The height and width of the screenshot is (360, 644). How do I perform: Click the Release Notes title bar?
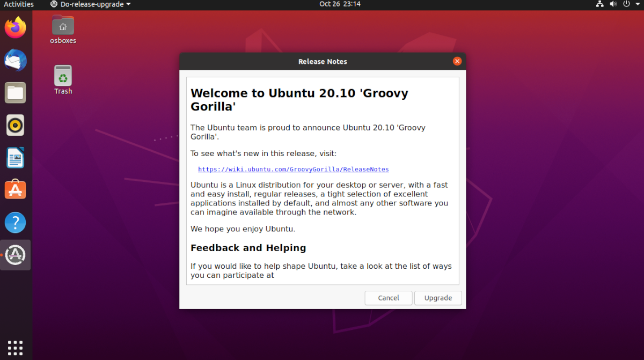click(323, 61)
